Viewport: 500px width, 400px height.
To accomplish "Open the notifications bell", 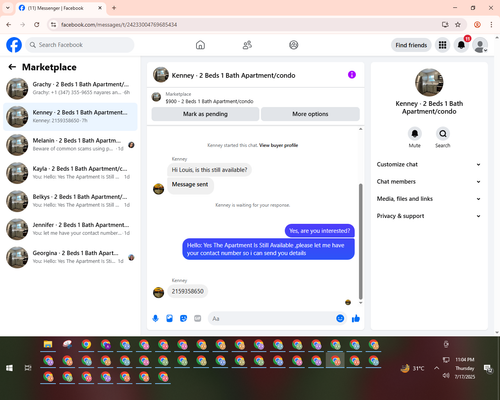I will [461, 45].
